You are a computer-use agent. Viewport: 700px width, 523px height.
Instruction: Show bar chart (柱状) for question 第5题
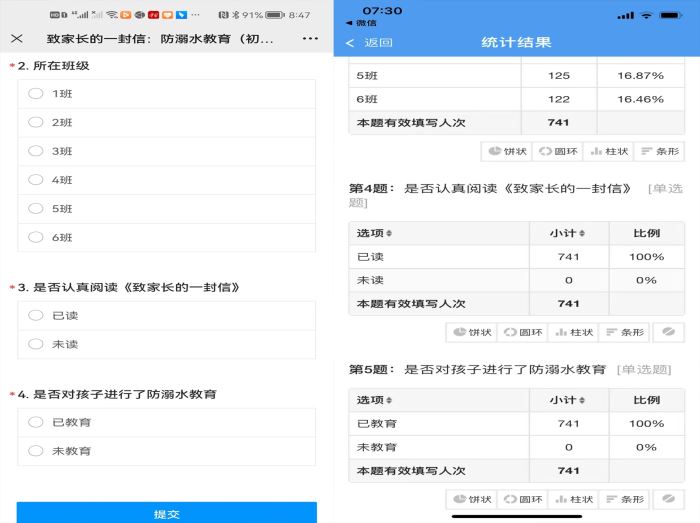[578, 498]
